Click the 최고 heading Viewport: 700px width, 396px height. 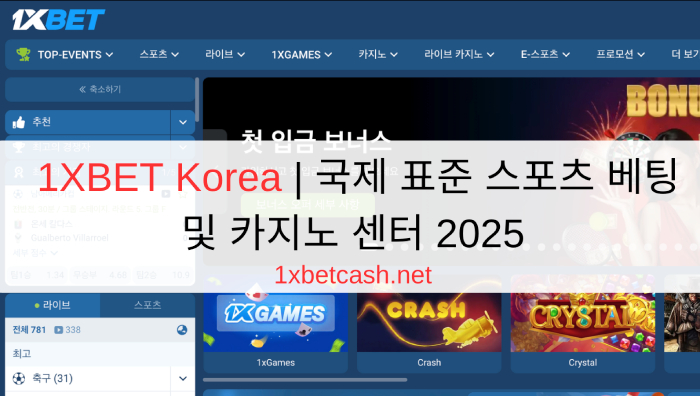[22, 354]
